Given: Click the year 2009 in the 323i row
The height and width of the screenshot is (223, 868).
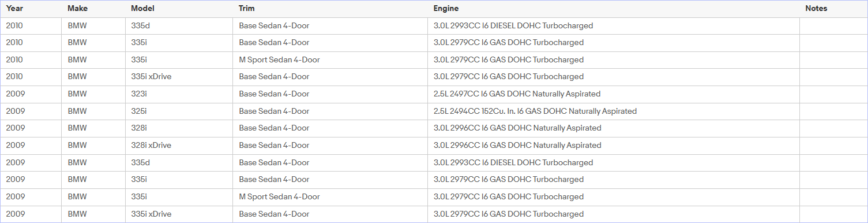Looking at the screenshot, I should (x=31, y=94).
